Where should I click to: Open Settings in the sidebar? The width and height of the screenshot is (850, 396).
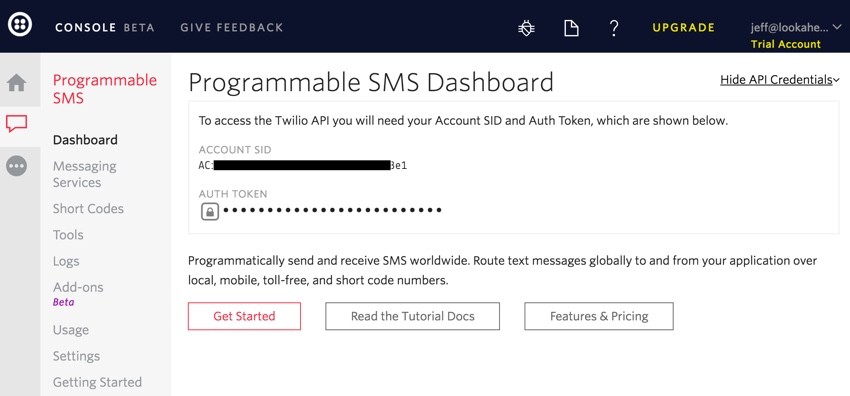[x=76, y=356]
